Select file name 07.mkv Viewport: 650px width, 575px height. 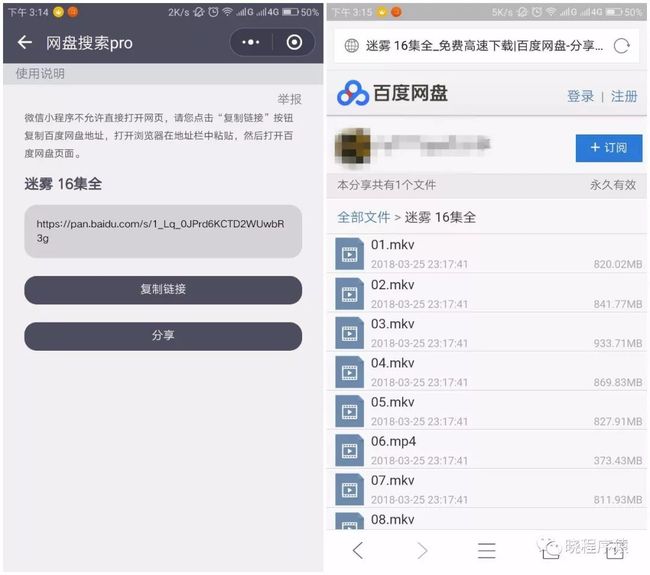pos(393,480)
